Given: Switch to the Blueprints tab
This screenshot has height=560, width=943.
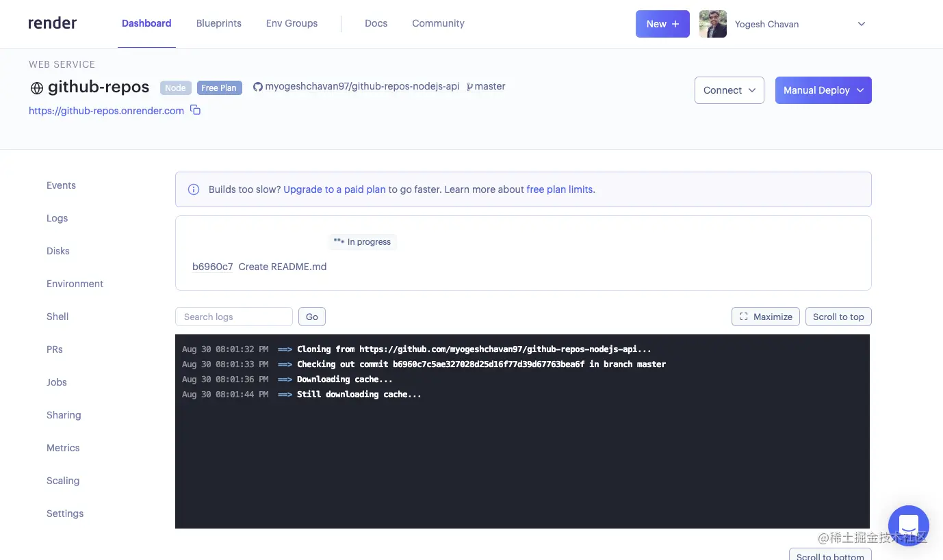Looking at the screenshot, I should click(218, 23).
